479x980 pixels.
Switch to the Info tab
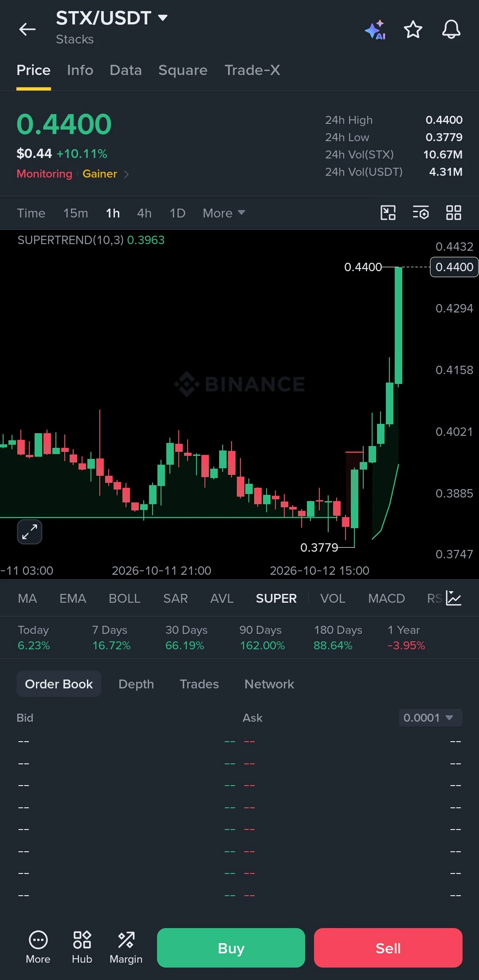(x=80, y=70)
